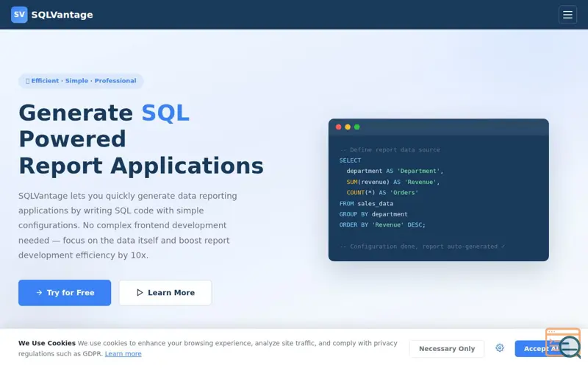Click the arrow icon in Try for Free
Screen dimensions: 588x368
(x=39, y=292)
